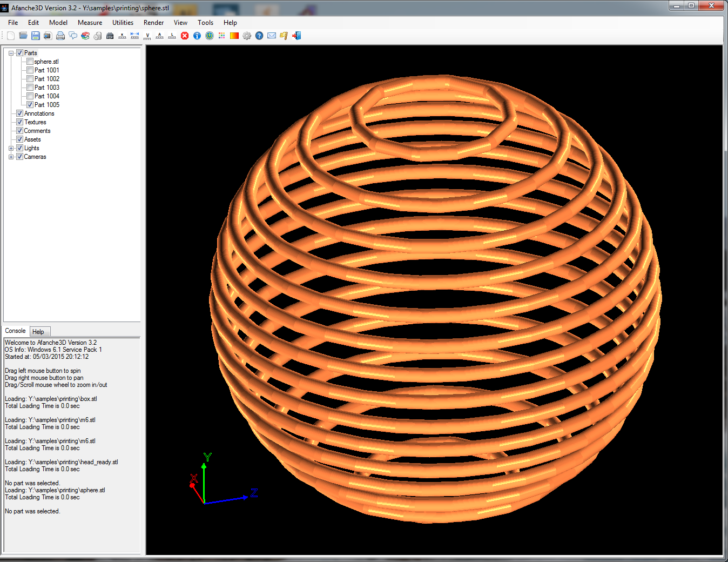Enable the sphere.stl checkbox
Image resolution: width=728 pixels, height=562 pixels.
tap(30, 62)
